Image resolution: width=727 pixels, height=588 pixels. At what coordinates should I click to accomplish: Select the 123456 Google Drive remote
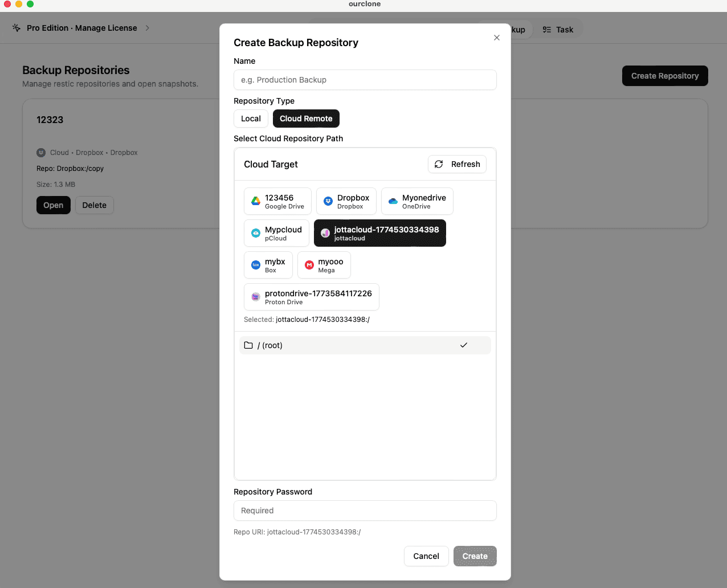coord(277,201)
